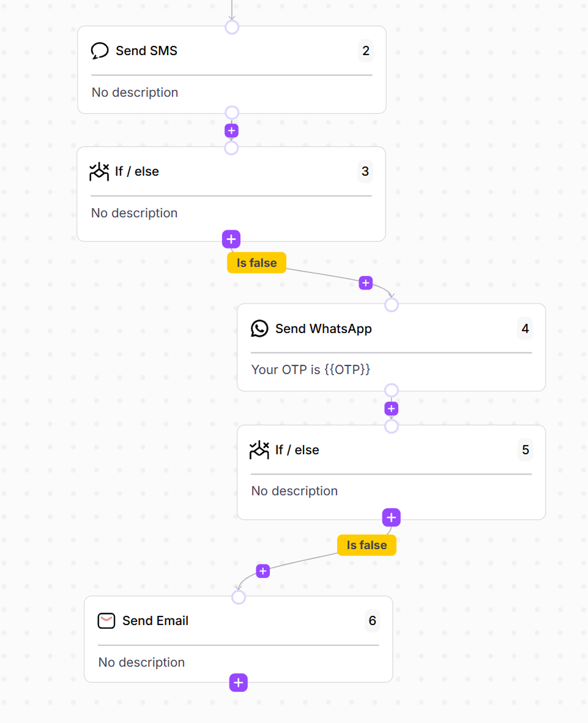Viewport: 588px width, 723px height.
Task: Click the plus button below Send Email node
Action: (x=238, y=682)
